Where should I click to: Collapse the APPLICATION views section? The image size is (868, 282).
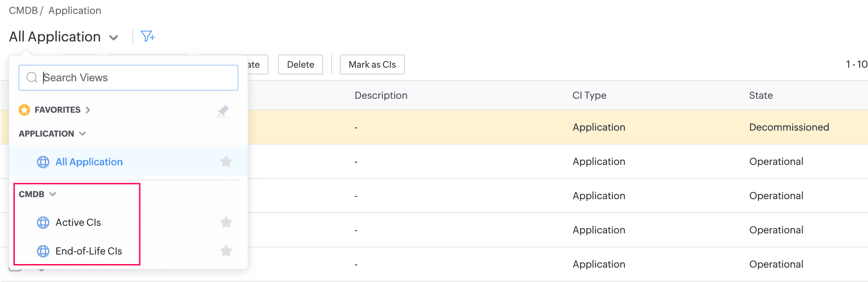[83, 133]
